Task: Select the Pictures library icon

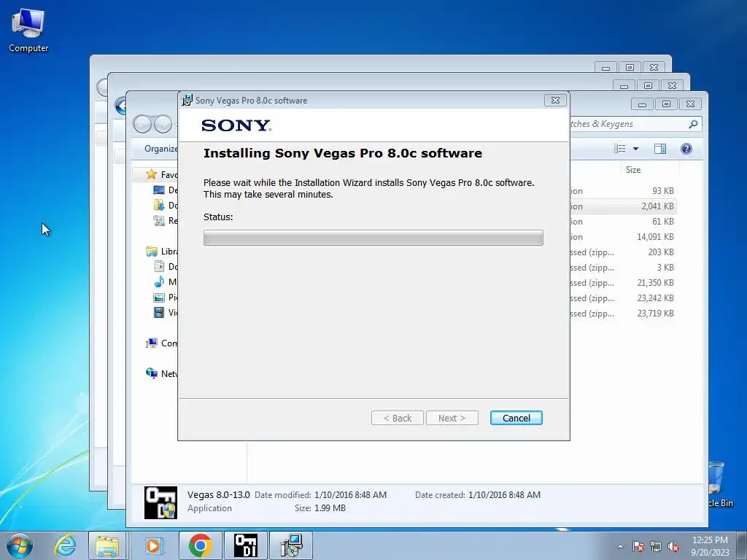Action: click(x=158, y=297)
